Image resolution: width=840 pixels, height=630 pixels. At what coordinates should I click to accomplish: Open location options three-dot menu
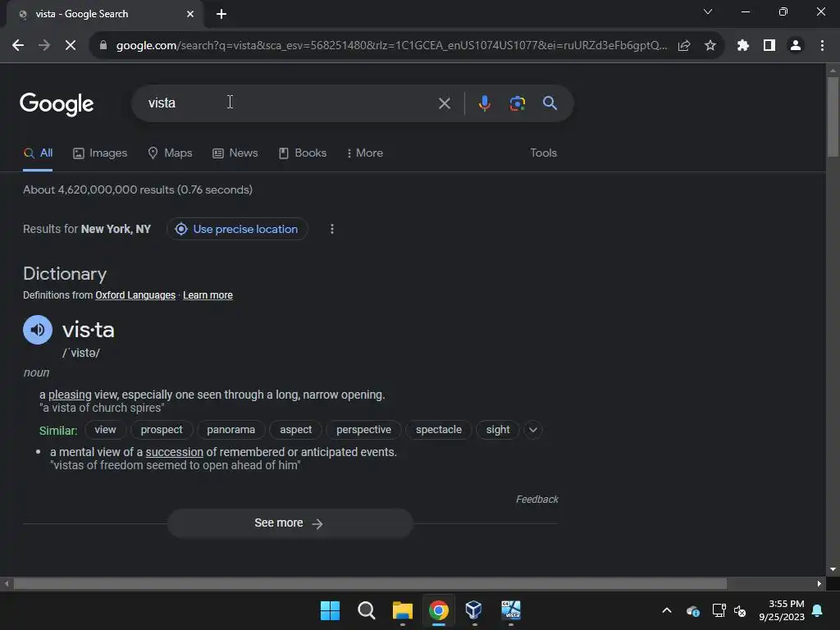coord(332,229)
